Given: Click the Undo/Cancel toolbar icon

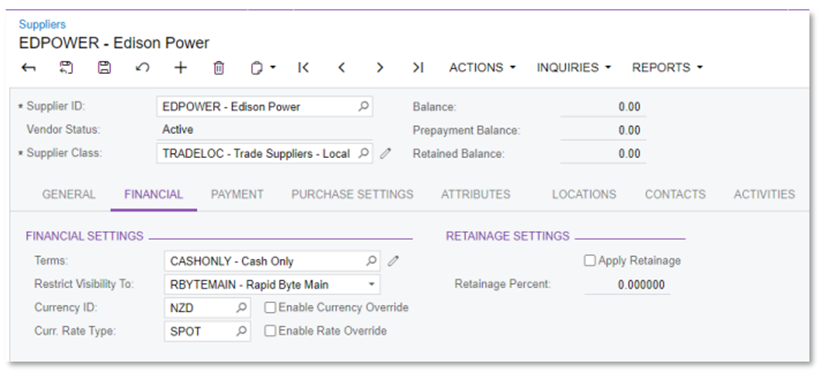Looking at the screenshot, I should pos(142,68).
